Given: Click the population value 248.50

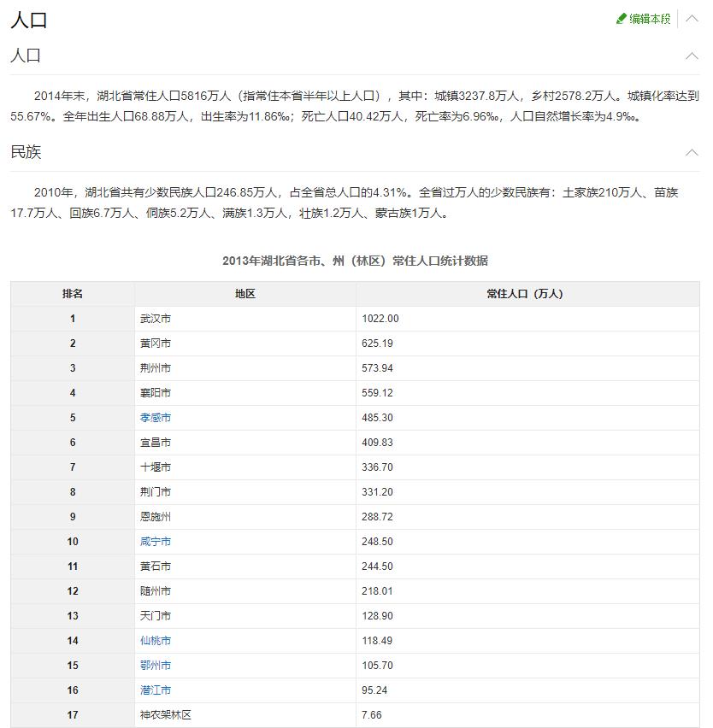Looking at the screenshot, I should (377, 542).
